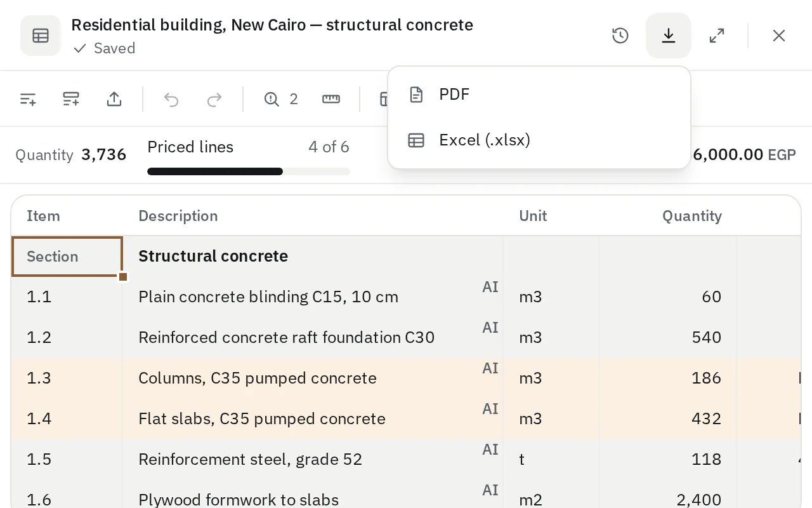Click the bill of quantities table icon beside the title

pyautogui.click(x=41, y=36)
